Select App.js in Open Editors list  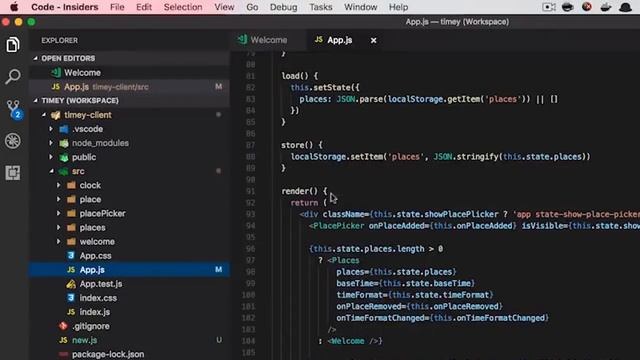click(129, 87)
